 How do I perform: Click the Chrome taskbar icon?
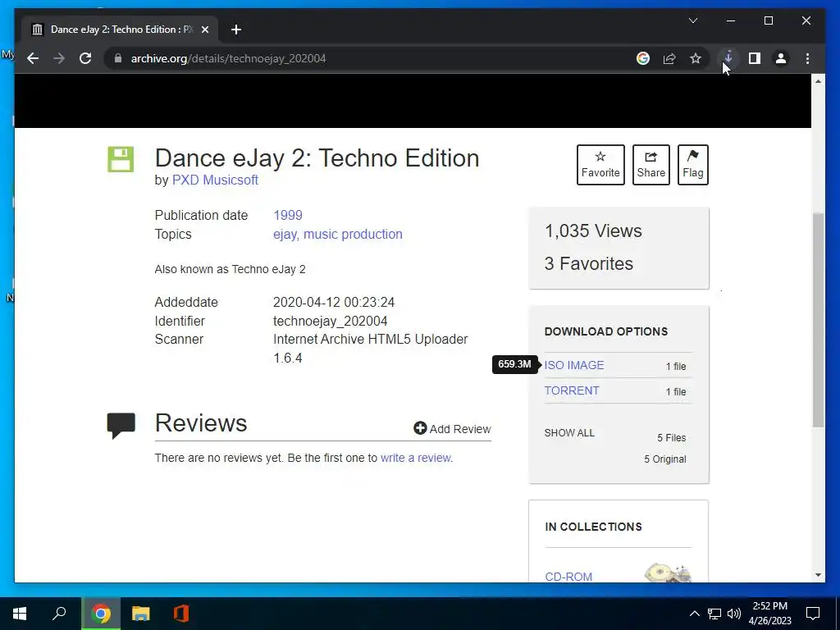(101, 614)
